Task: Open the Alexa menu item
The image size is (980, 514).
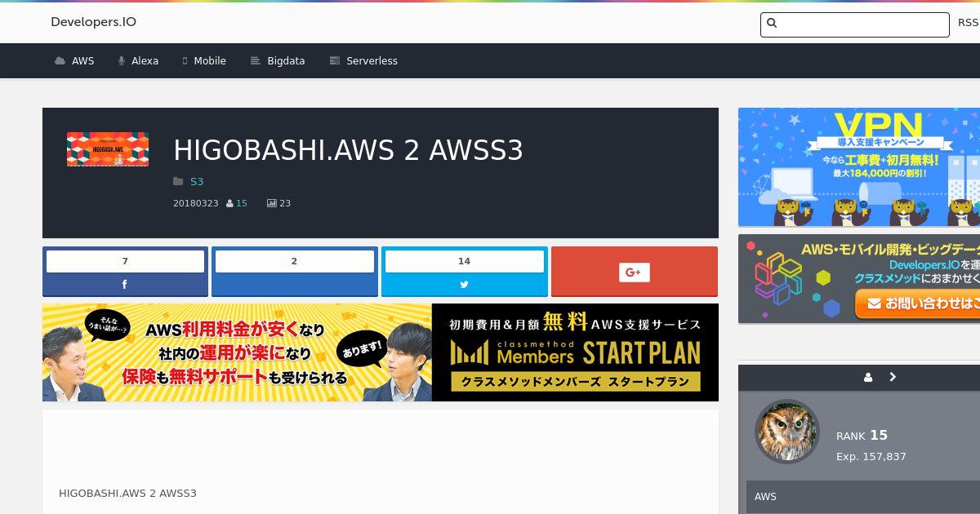Action: [x=145, y=61]
